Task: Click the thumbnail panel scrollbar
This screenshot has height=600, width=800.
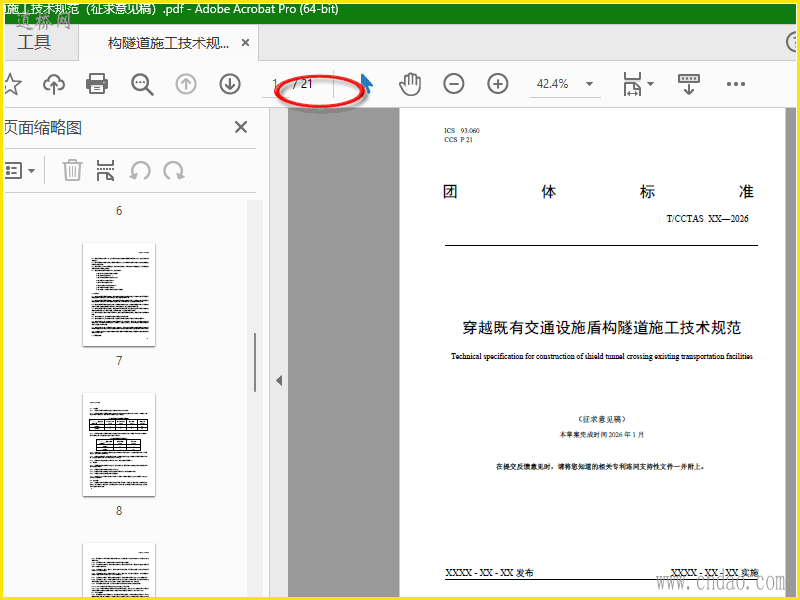Action: point(255,362)
